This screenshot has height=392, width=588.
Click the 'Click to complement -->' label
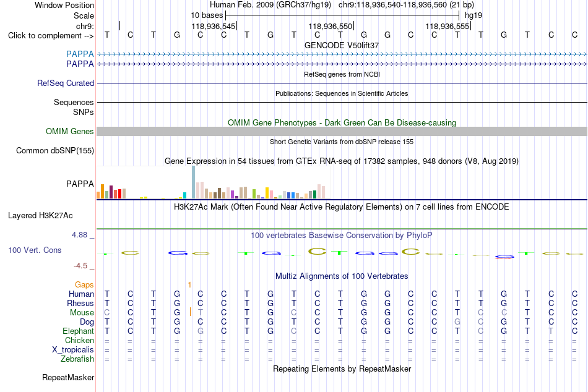click(x=51, y=36)
